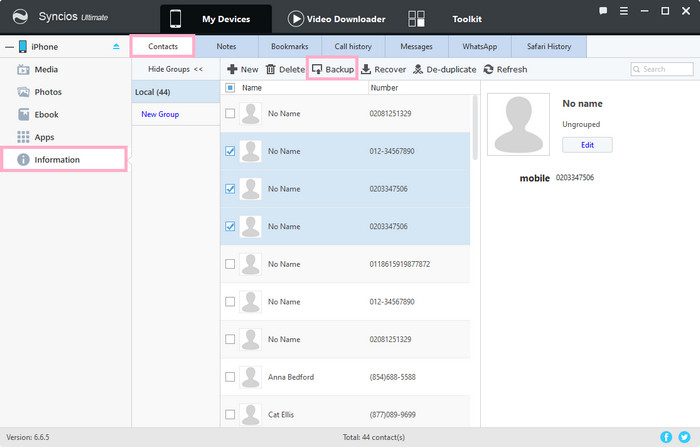Open the Twitter icon in status bar
The image size is (700, 447).
tap(684, 437)
